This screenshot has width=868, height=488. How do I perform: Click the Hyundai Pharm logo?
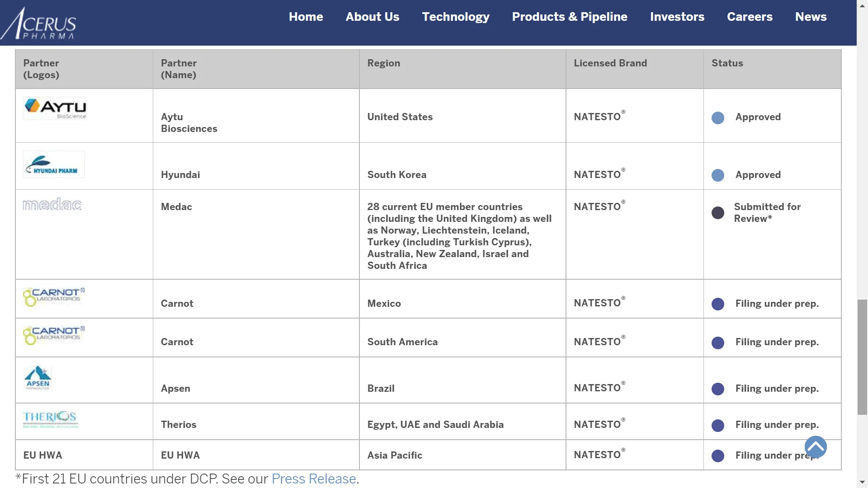pos(54,164)
